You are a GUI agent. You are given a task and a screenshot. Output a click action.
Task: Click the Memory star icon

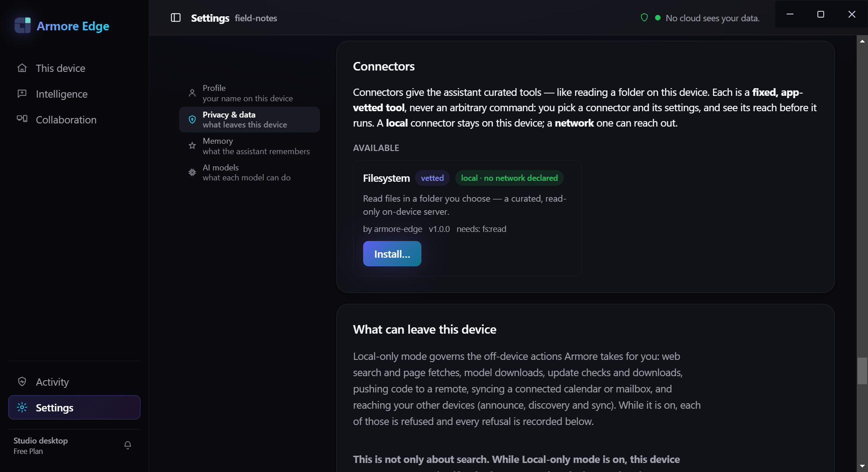point(192,146)
